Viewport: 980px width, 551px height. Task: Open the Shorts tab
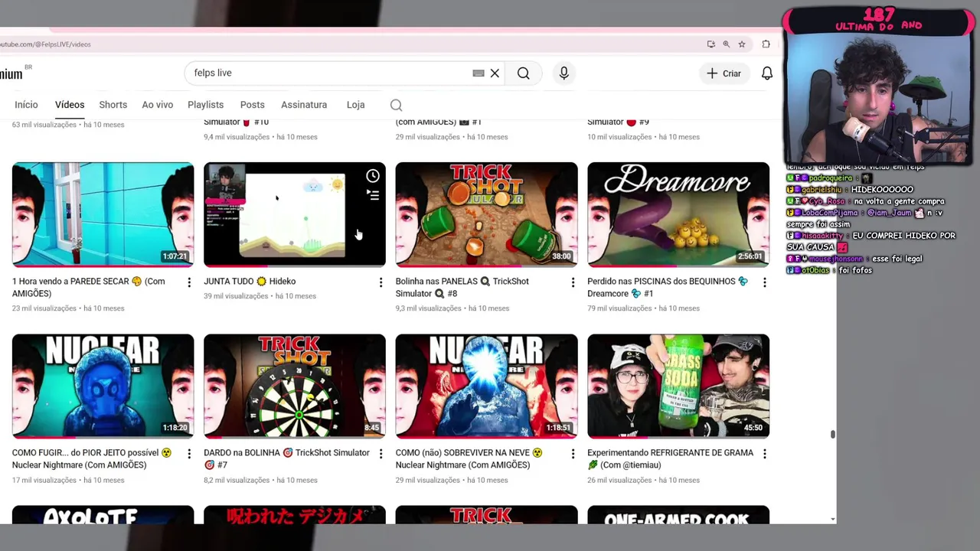point(113,105)
